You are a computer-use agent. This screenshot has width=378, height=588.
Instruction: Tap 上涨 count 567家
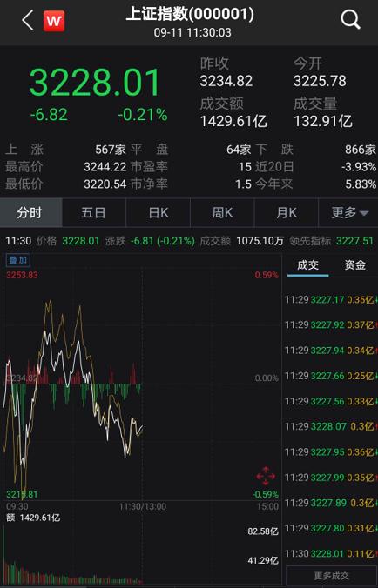pos(111,150)
